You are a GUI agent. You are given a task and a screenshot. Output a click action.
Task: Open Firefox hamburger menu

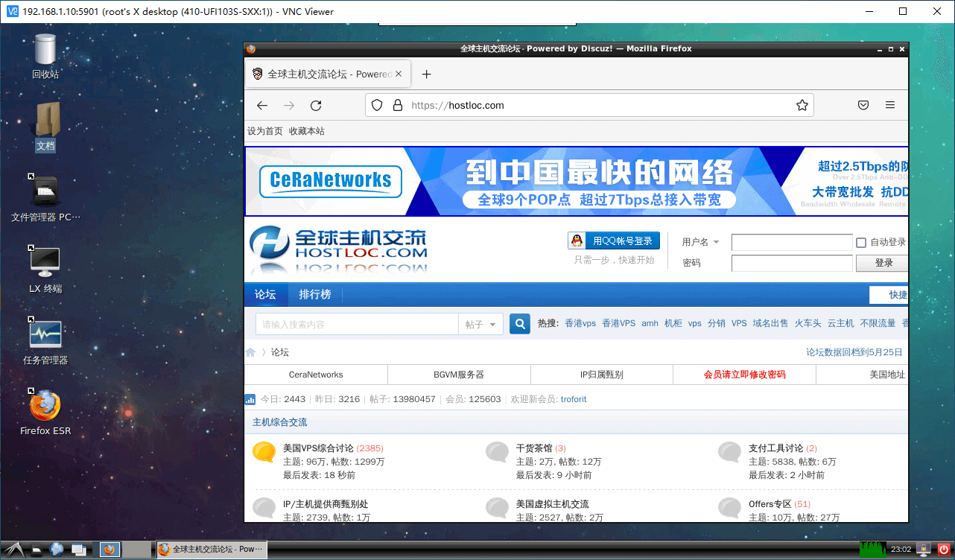[890, 106]
